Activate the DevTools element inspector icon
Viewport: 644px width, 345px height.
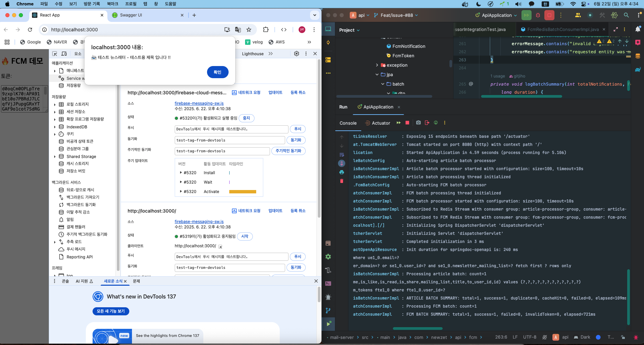click(x=55, y=54)
